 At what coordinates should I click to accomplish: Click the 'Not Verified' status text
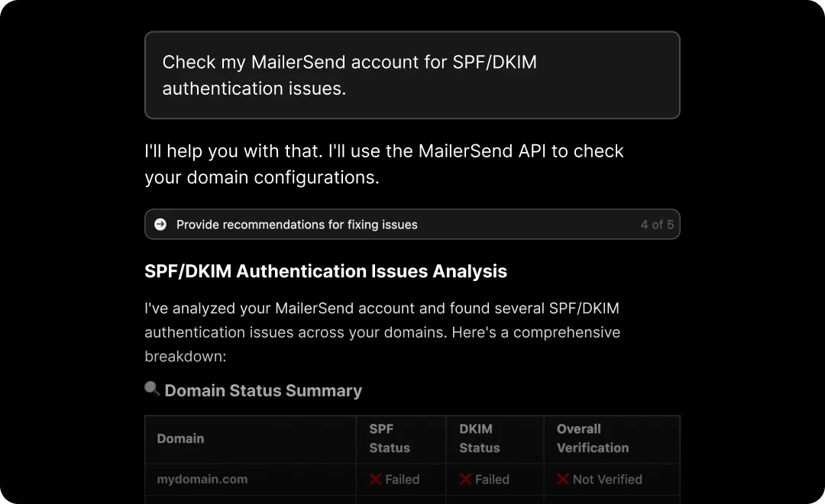click(x=607, y=480)
